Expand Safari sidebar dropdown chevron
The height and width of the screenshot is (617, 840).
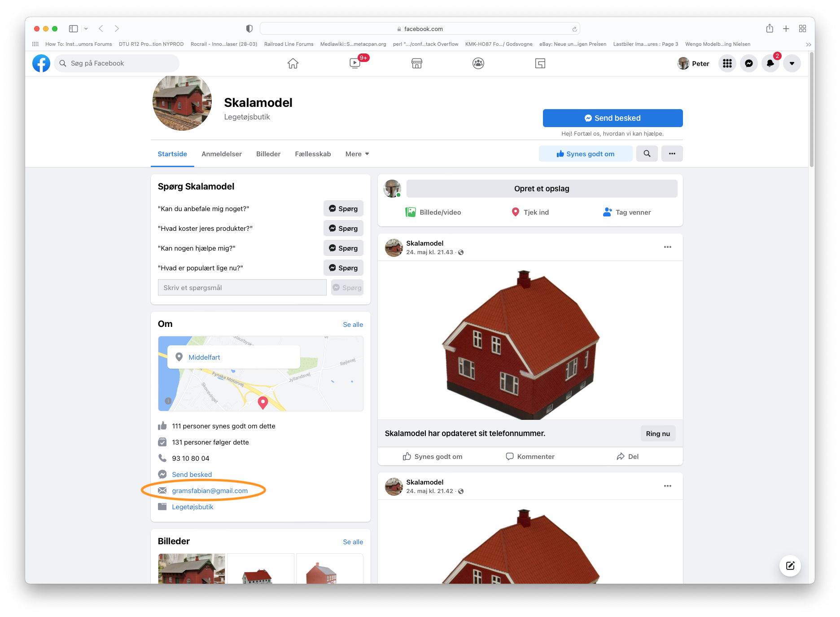pyautogui.click(x=86, y=29)
